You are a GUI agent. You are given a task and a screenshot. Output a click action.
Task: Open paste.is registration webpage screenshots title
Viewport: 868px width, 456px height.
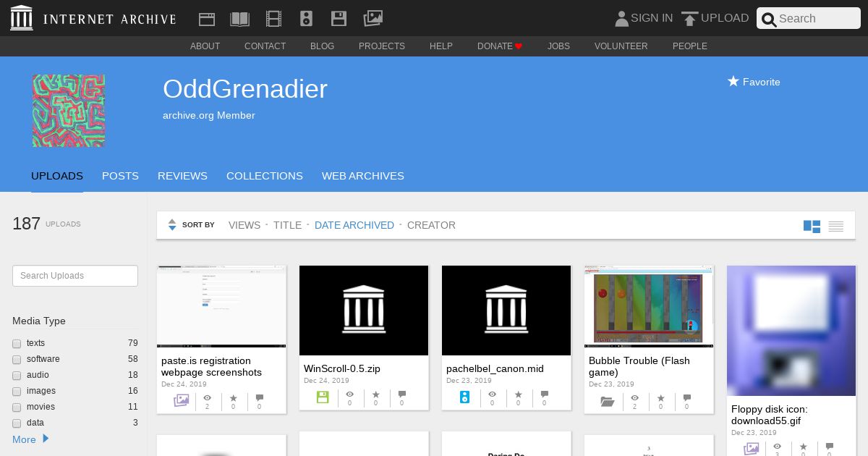(211, 366)
